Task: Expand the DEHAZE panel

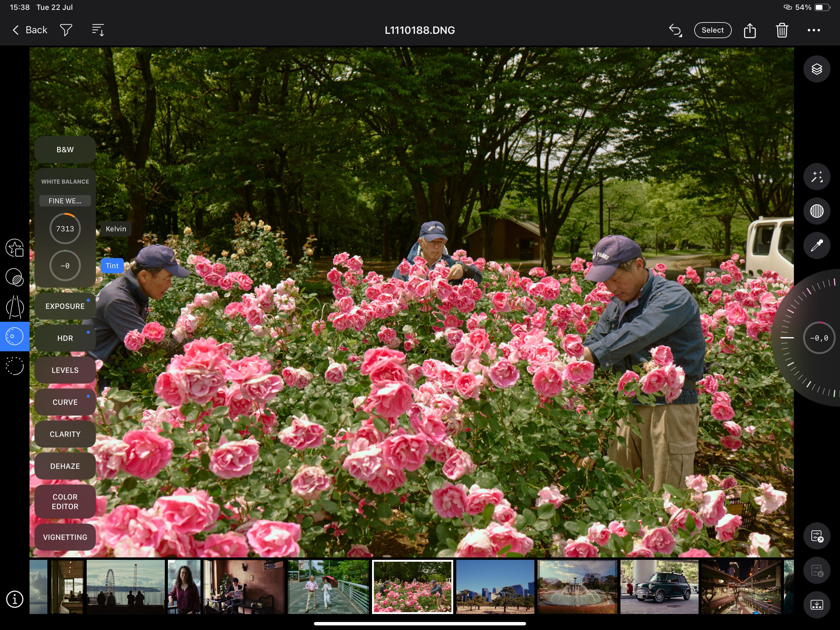Action: (x=65, y=466)
